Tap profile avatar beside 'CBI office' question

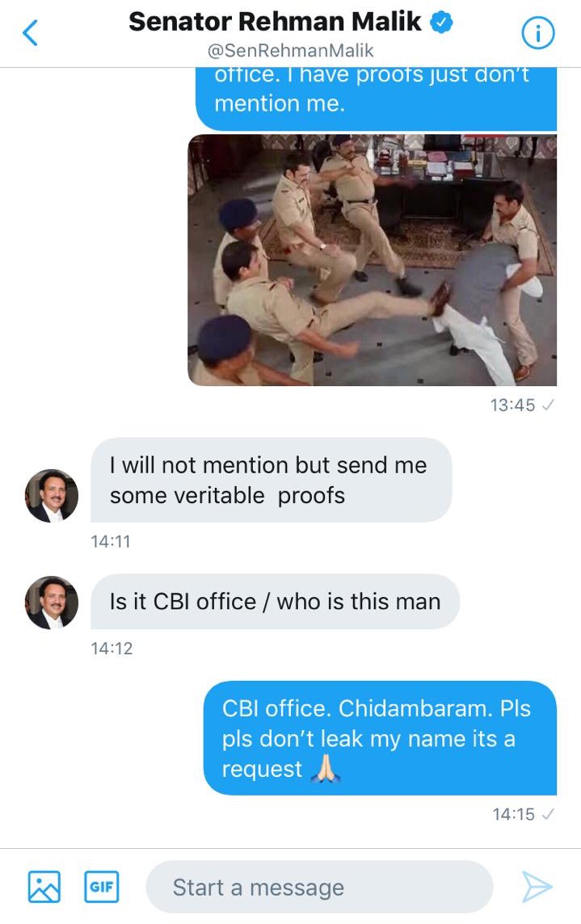tap(52, 603)
